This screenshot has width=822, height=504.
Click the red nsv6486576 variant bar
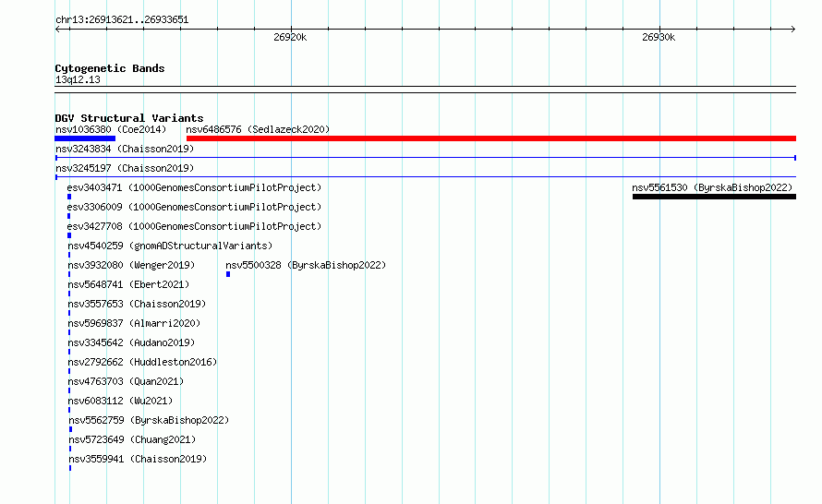coord(491,138)
